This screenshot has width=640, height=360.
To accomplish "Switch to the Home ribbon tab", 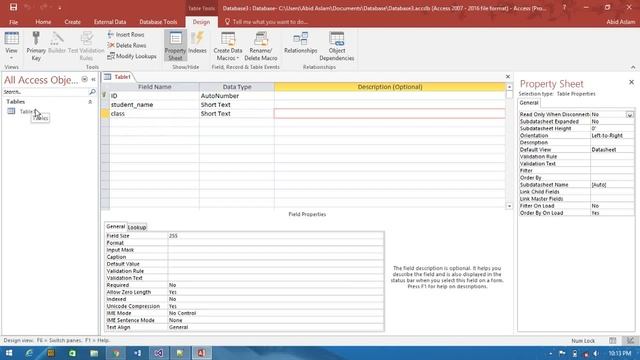I will coord(43,22).
